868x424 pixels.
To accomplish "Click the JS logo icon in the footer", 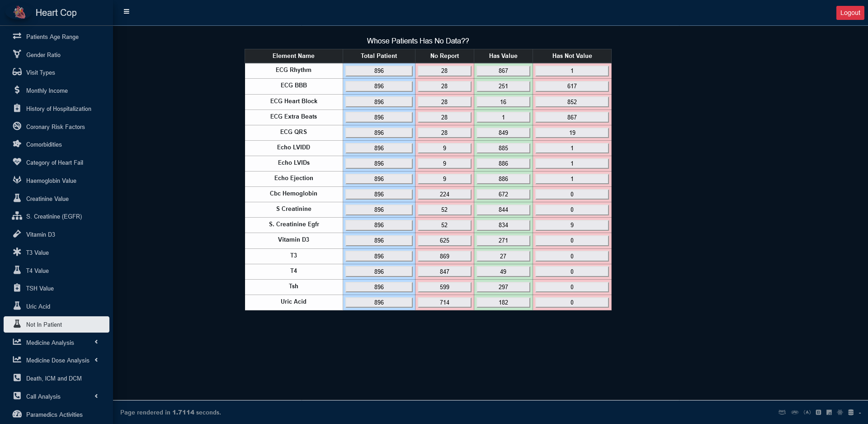I will [x=829, y=412].
